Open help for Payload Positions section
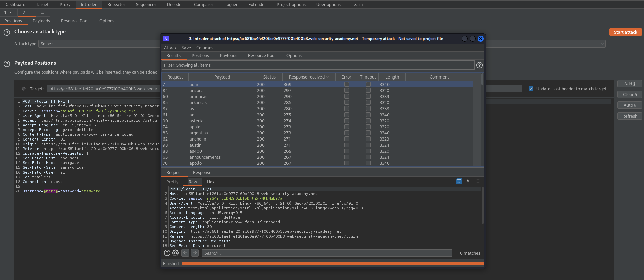 click(x=7, y=64)
